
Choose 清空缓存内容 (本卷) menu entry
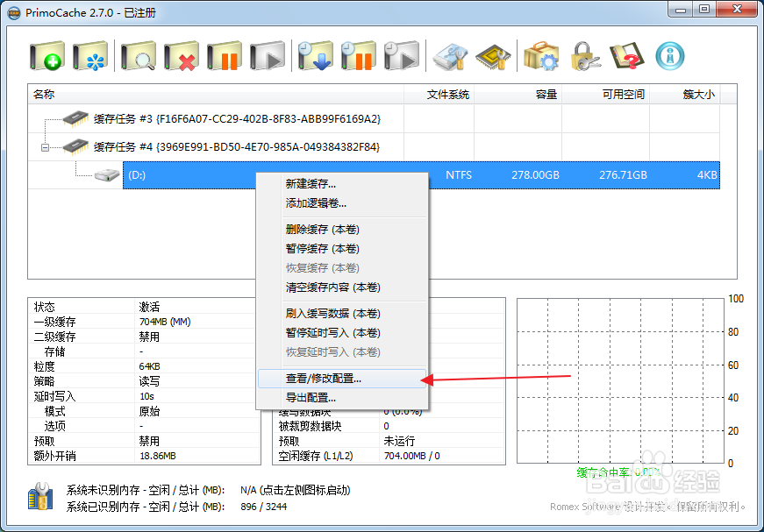tap(342, 287)
